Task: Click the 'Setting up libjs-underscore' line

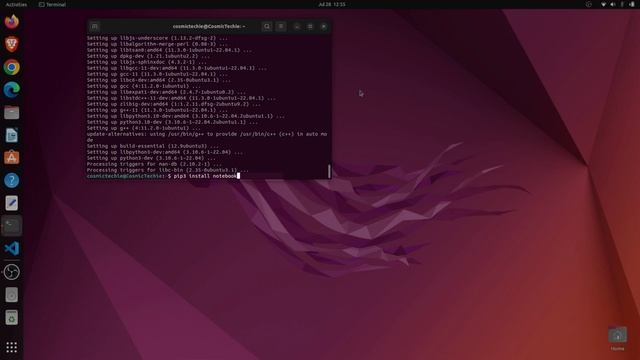Action: coord(157,38)
